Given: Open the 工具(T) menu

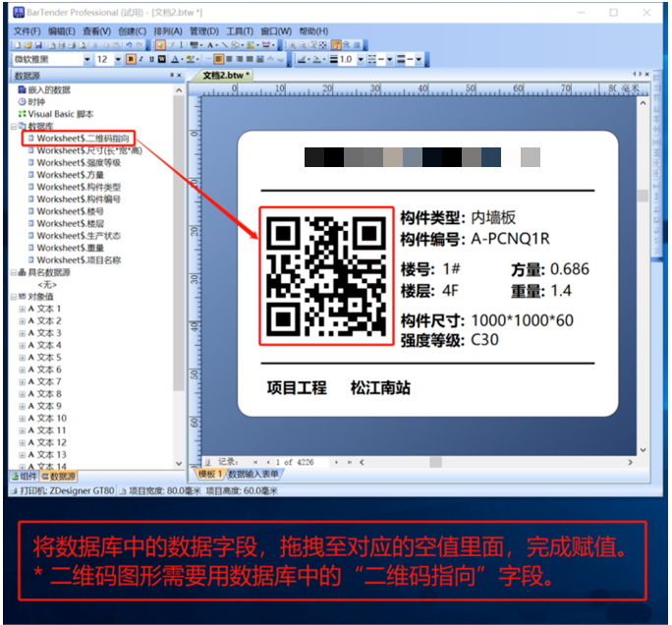Looking at the screenshot, I should 240,31.
